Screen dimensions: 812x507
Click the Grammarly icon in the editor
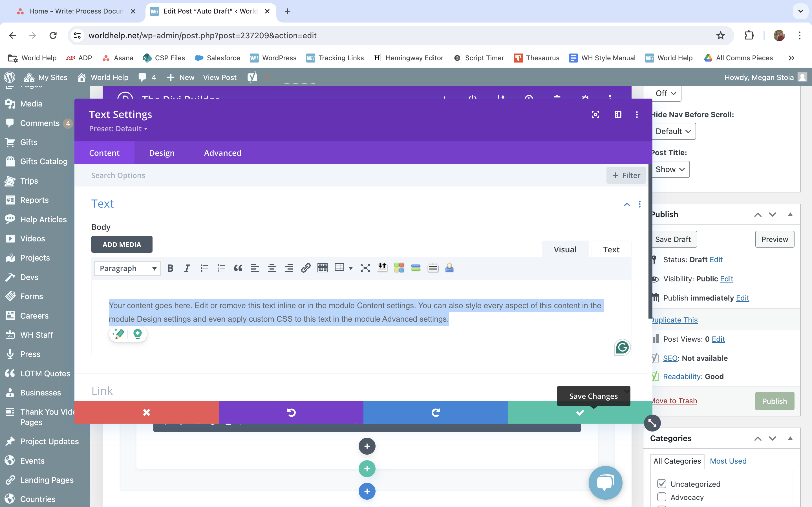tap(622, 347)
